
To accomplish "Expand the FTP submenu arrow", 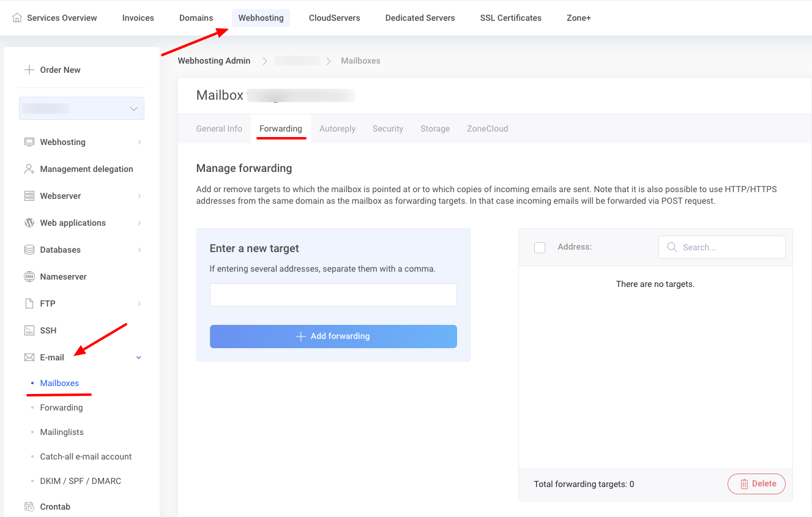I will [x=139, y=303].
